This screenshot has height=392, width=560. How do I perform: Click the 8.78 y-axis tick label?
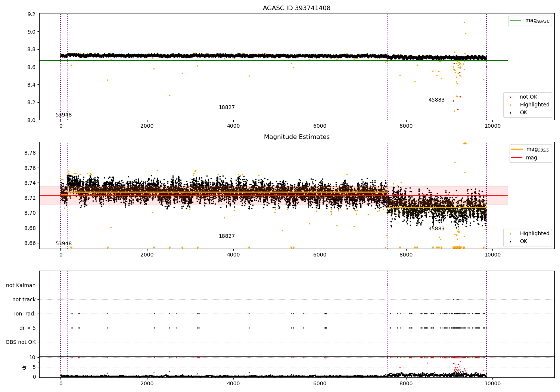coord(30,153)
